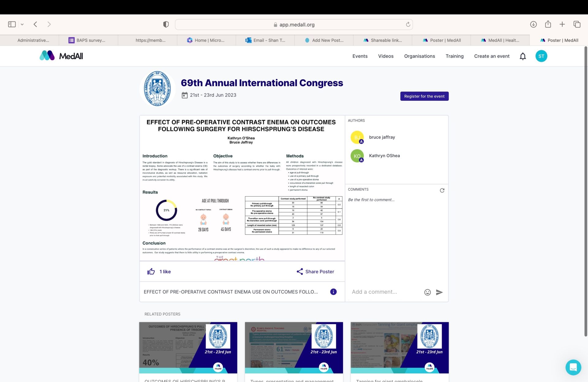588x382 pixels.
Task: Open author Kathryn OShea profile
Action: (x=384, y=156)
